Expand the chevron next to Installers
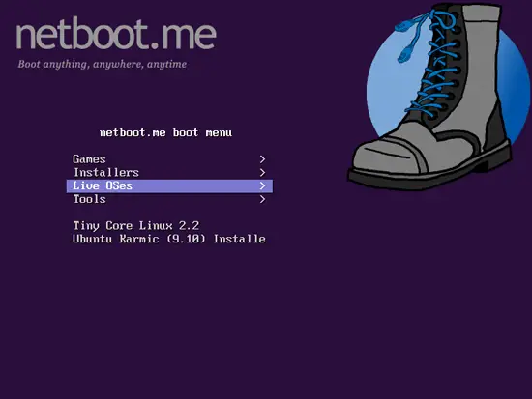532x399 pixels. [x=262, y=173]
